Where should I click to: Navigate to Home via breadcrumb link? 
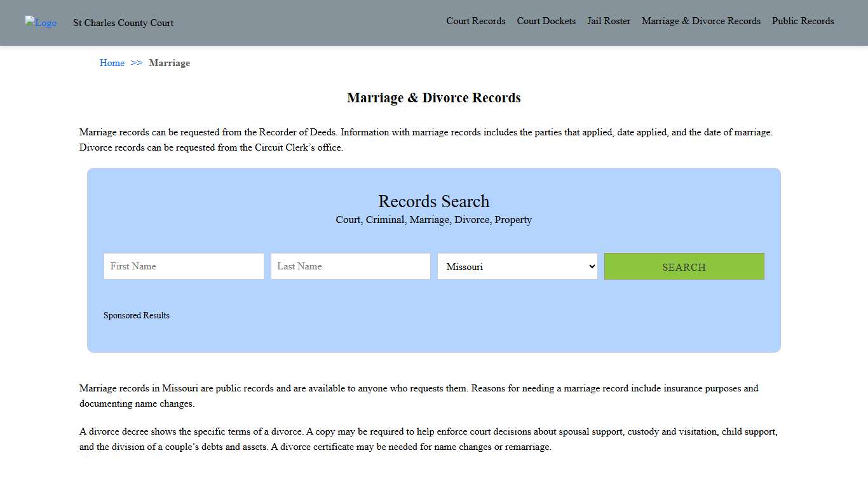point(112,63)
